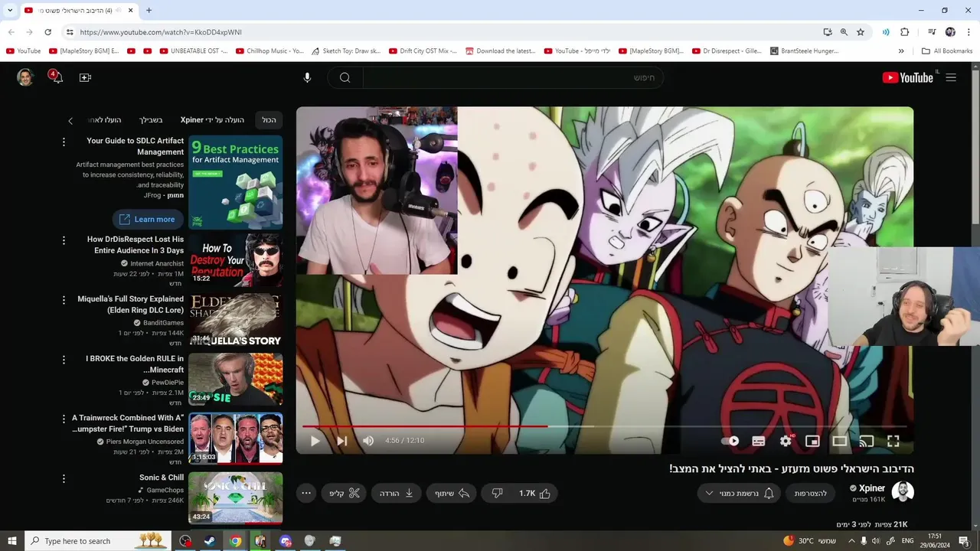
Task: Toggle the autoplay switch in player
Action: (730, 441)
